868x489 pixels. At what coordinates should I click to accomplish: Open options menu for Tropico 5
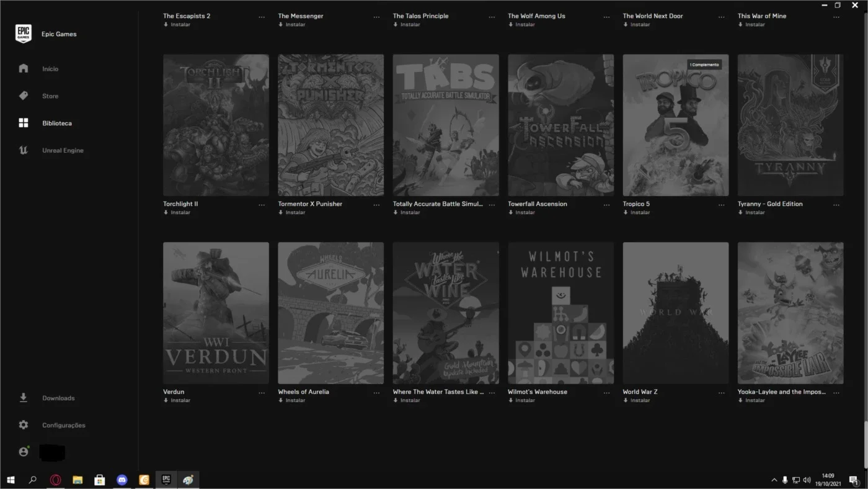point(721,205)
